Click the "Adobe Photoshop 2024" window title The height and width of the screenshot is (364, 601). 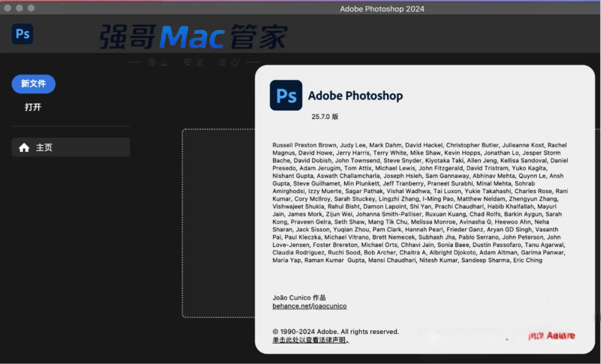tap(382, 9)
